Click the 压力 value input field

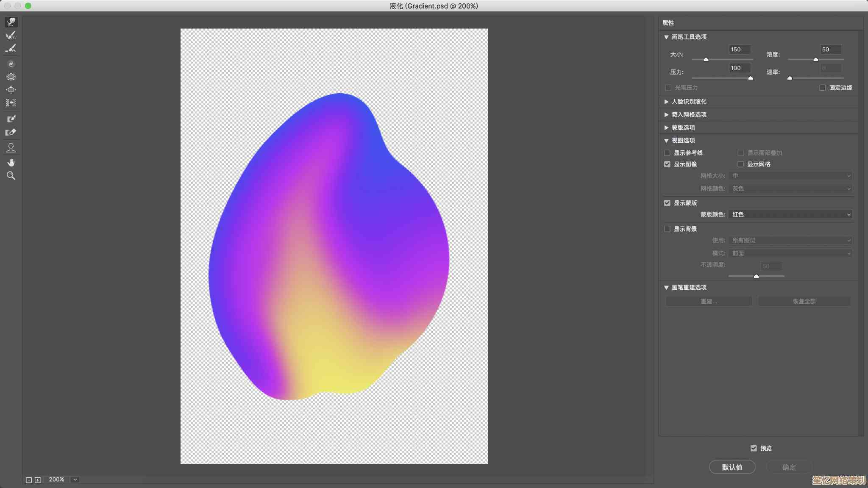[x=740, y=68]
